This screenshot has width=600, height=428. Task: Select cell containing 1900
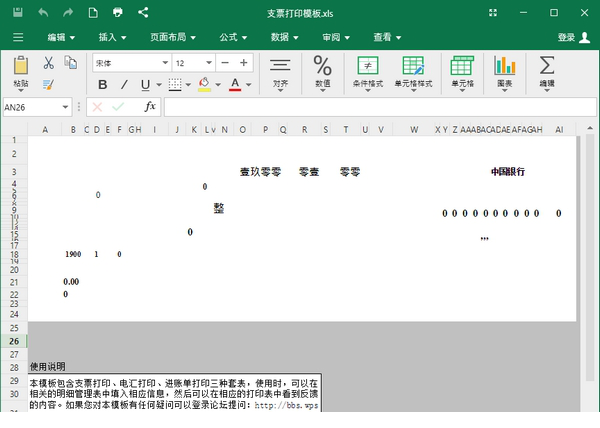pyautogui.click(x=73, y=254)
